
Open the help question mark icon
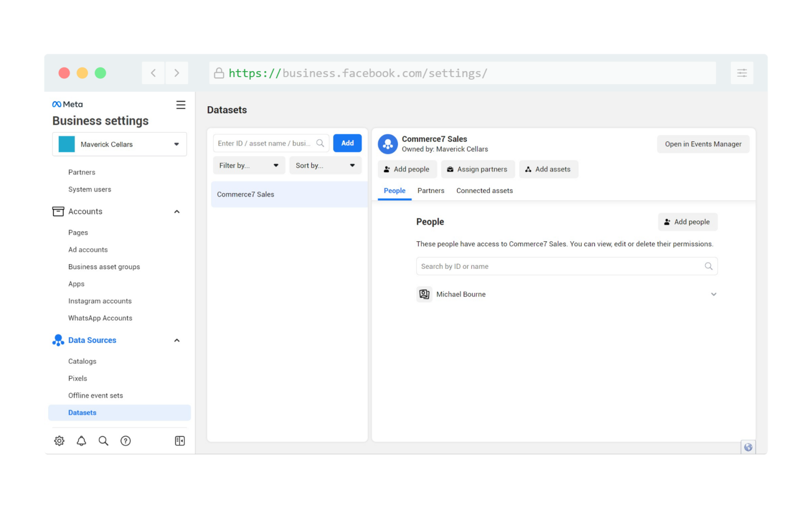pyautogui.click(x=126, y=441)
